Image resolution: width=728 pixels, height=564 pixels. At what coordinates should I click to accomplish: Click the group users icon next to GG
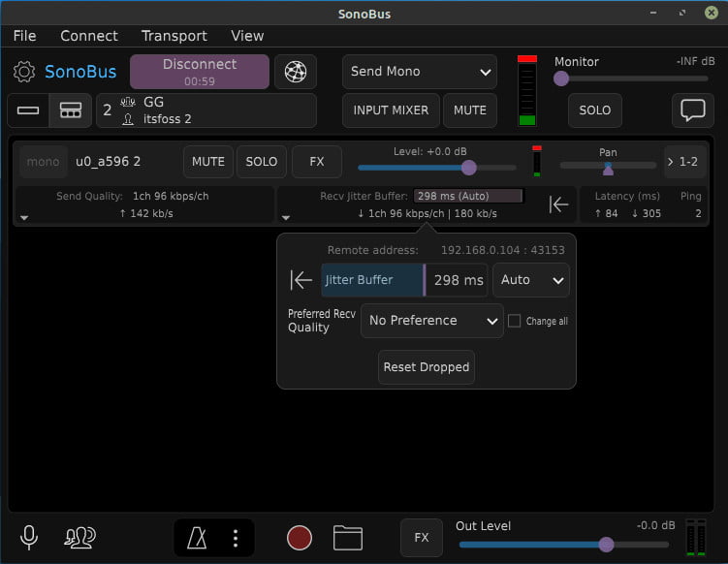click(128, 102)
